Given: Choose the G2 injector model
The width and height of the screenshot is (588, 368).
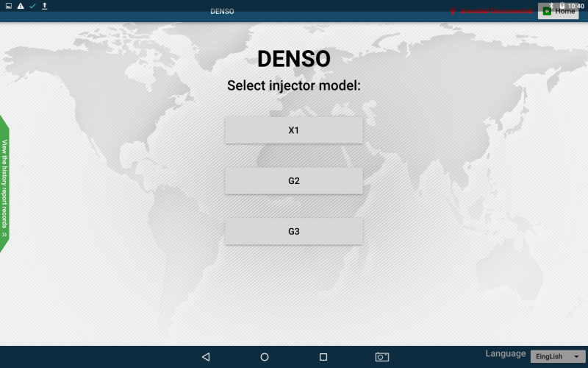Looking at the screenshot, I should click(294, 181).
